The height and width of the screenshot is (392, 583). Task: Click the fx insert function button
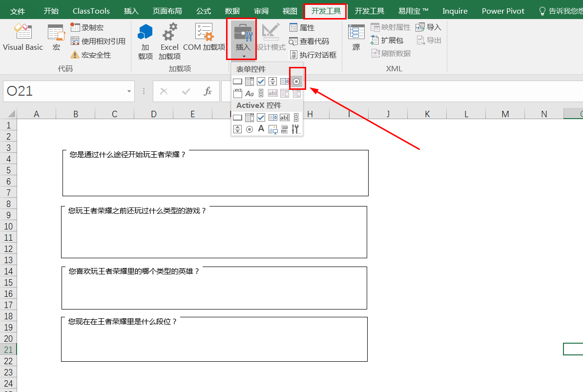[208, 91]
